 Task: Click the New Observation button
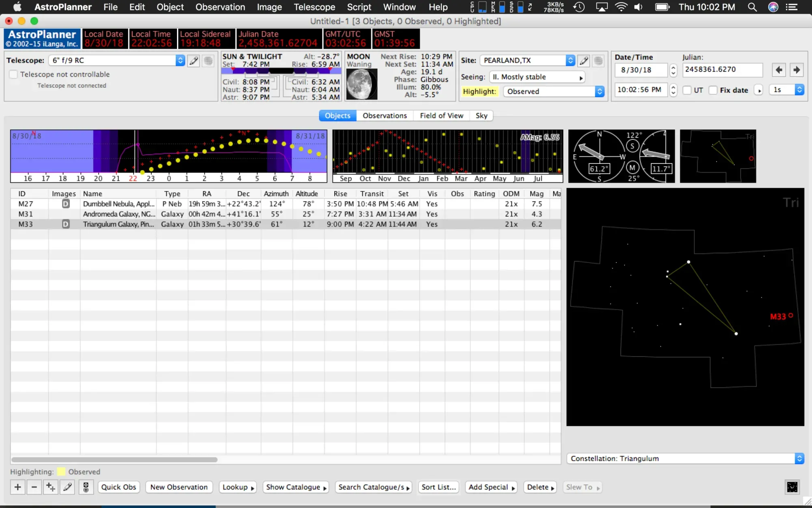pyautogui.click(x=179, y=487)
